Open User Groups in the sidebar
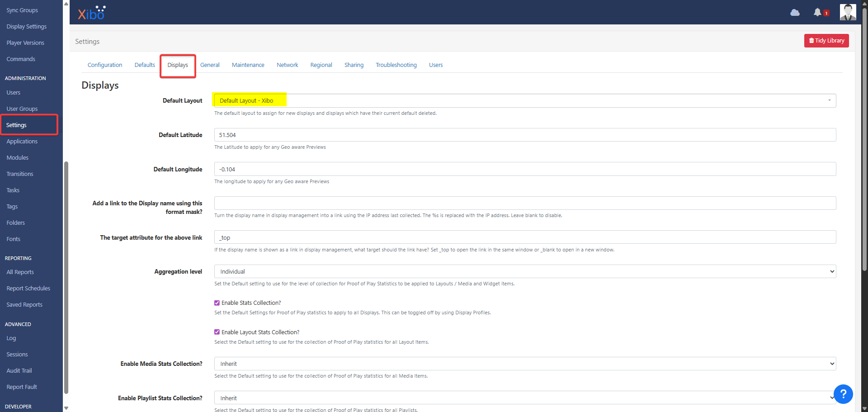 22,109
